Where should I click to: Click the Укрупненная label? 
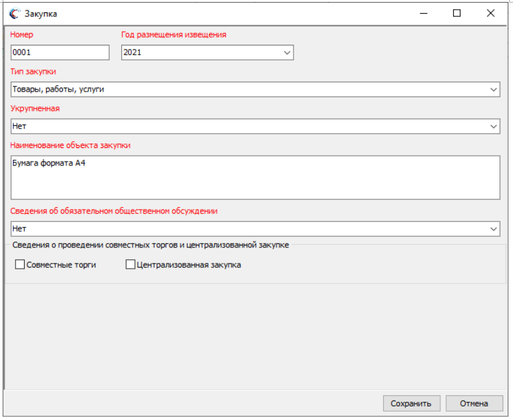[35, 108]
